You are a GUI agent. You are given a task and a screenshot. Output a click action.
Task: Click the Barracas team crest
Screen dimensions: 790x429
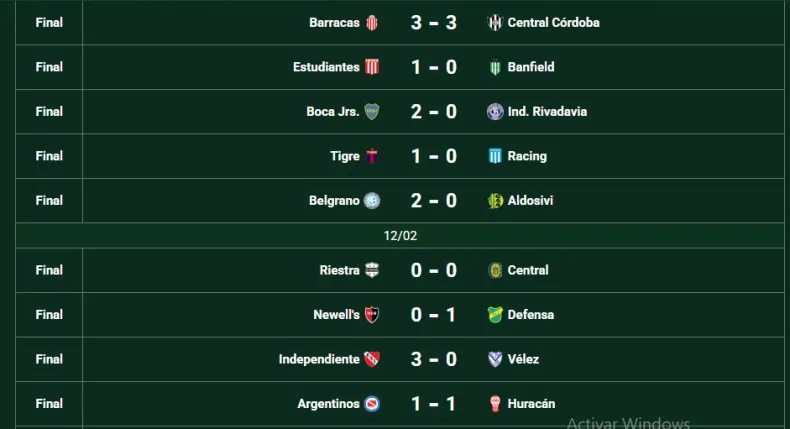click(372, 22)
